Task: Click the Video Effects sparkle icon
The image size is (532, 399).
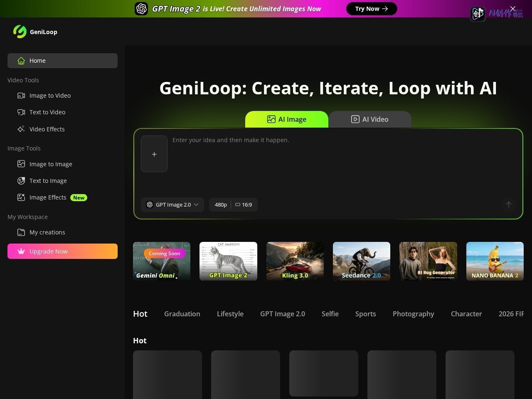Action: coord(21,129)
